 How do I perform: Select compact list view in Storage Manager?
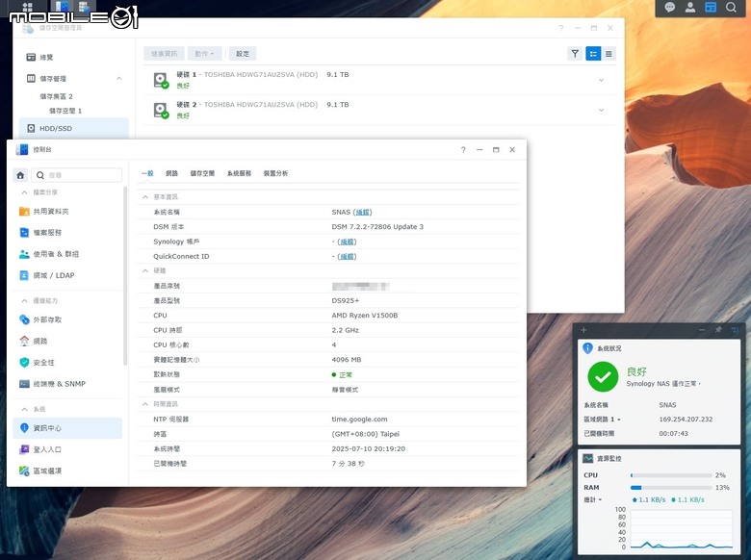click(609, 54)
